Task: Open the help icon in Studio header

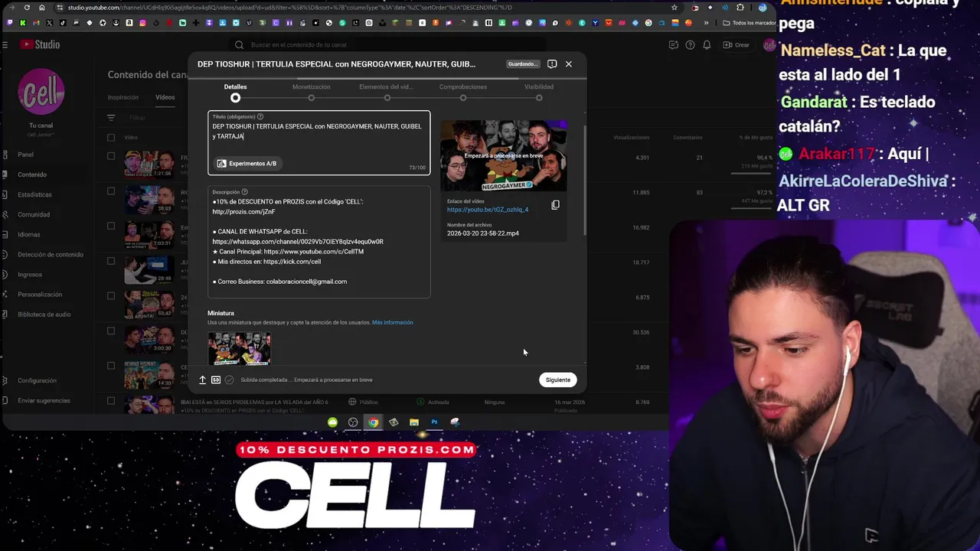Action: (x=690, y=45)
